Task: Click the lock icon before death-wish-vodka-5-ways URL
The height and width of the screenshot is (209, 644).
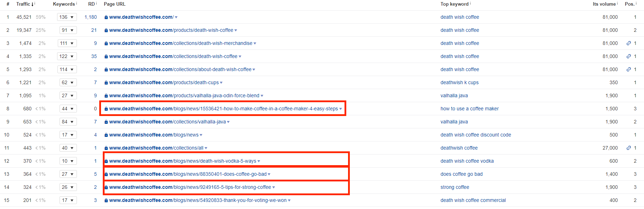Action: [106, 161]
